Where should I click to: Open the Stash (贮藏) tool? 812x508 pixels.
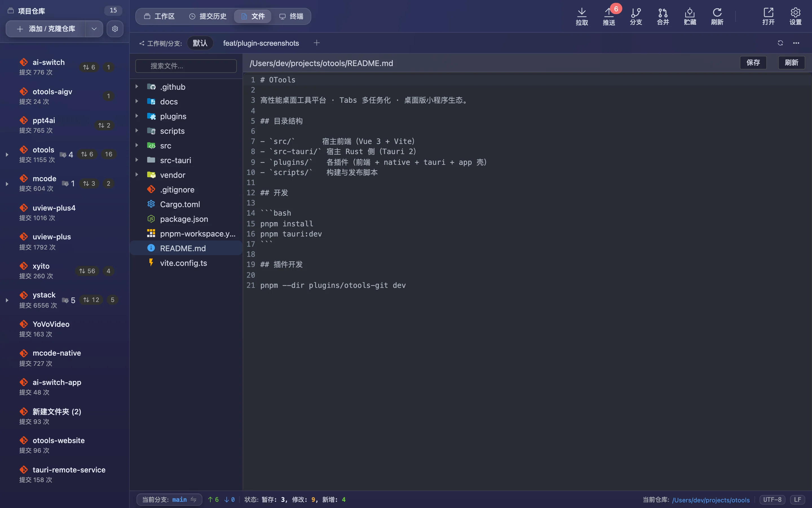(x=690, y=16)
